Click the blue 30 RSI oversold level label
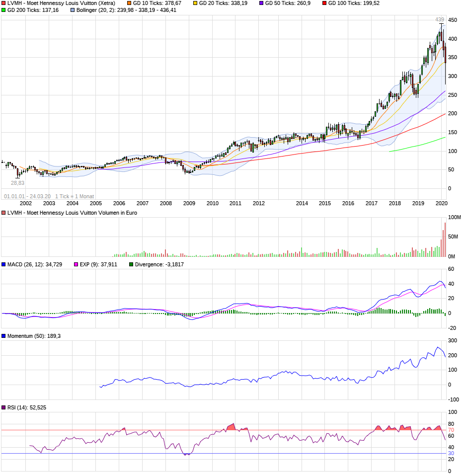The height and width of the screenshot is (476, 467). pos(451,454)
